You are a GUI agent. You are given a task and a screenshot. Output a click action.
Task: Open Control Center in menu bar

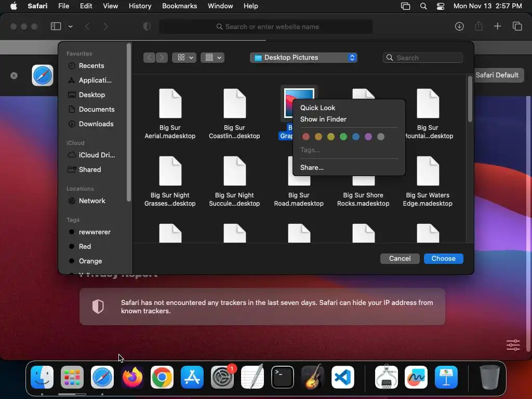441,6
